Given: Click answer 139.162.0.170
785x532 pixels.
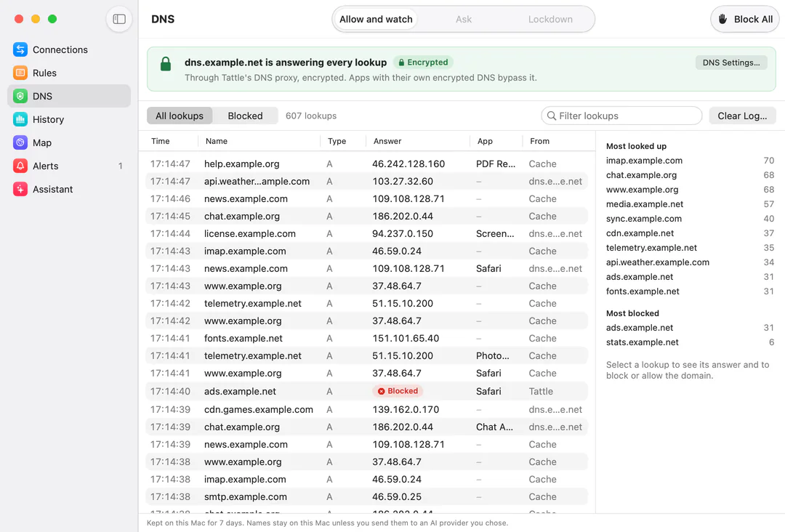Looking at the screenshot, I should tap(405, 409).
